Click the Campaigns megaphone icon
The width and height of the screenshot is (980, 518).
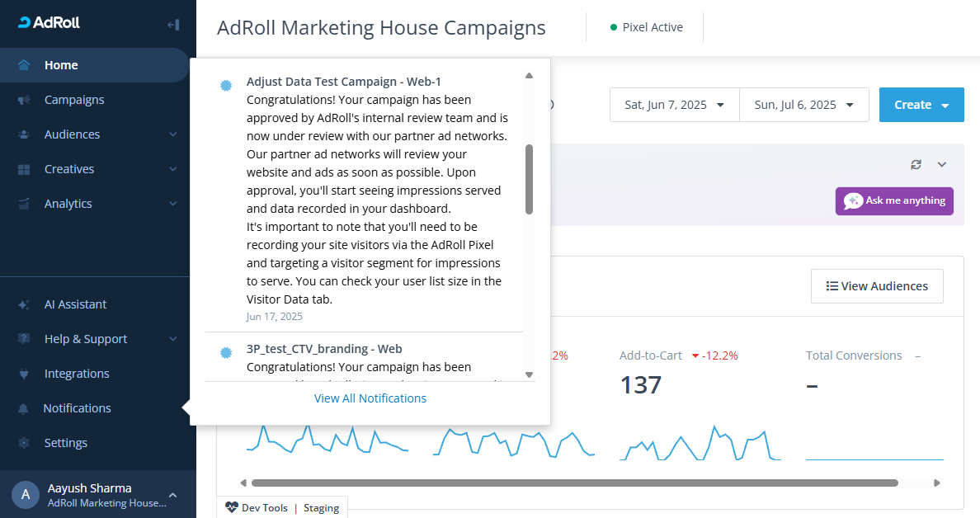coord(24,100)
